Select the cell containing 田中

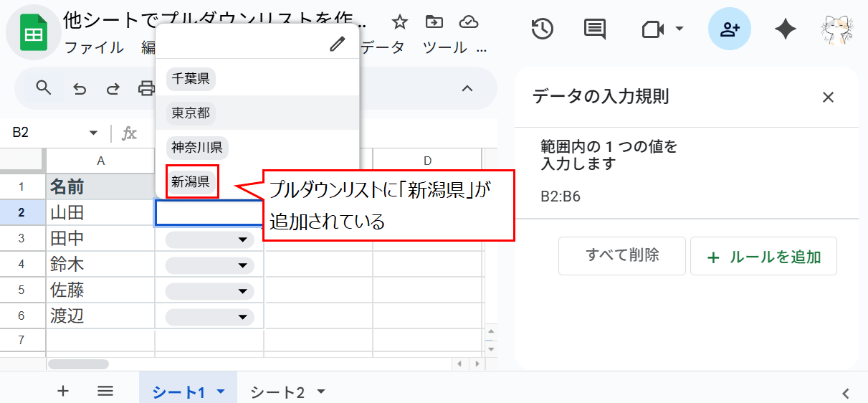[101, 239]
